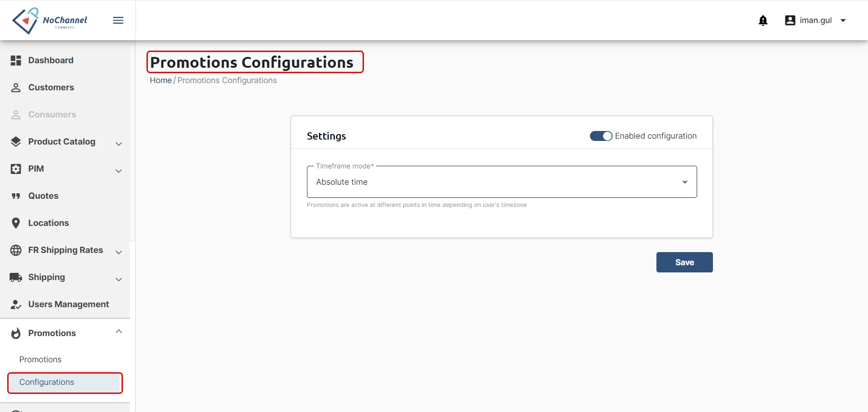Collapse the Promotions menu chevron
Screen dimensions: 868x412
[x=119, y=332]
